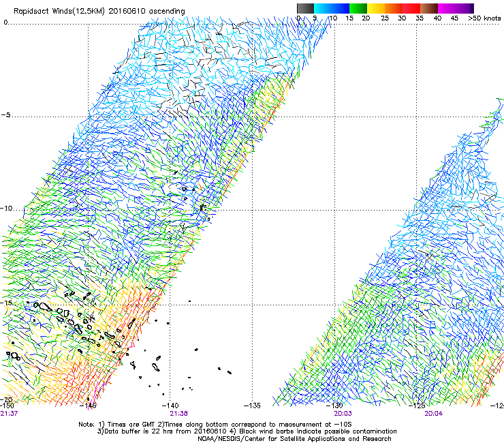
Task: Click the '25' legend scale label
Action: tap(385, 18)
